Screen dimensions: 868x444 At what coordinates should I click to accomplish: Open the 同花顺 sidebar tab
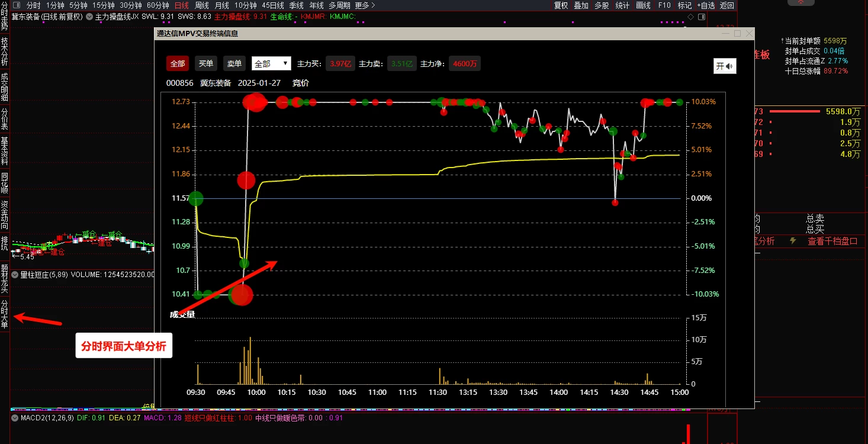pyautogui.click(x=5, y=183)
